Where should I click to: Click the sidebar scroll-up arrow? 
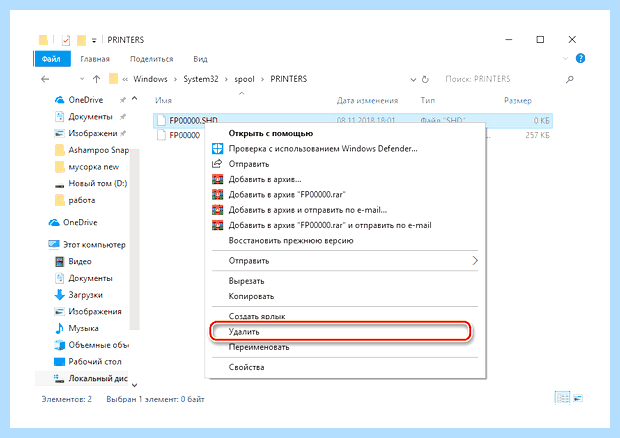point(134,98)
